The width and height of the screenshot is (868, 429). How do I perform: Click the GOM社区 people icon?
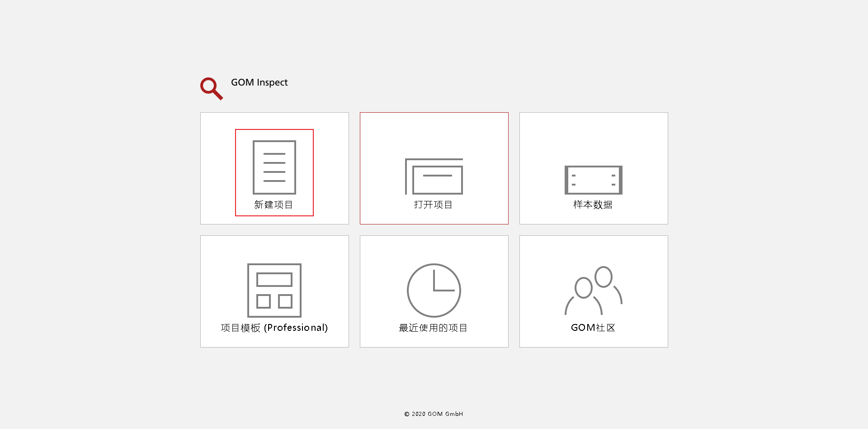[x=593, y=291]
